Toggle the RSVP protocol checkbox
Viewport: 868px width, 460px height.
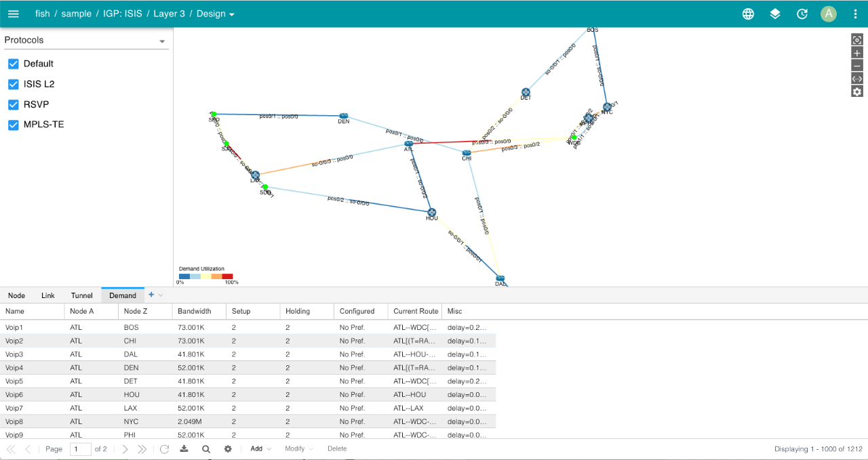(x=13, y=104)
